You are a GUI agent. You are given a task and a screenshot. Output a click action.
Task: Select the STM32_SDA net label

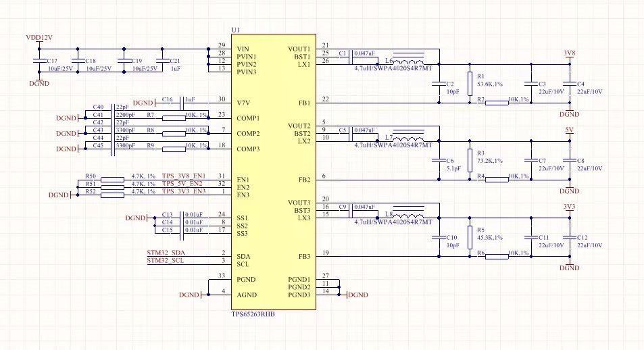[166, 253]
